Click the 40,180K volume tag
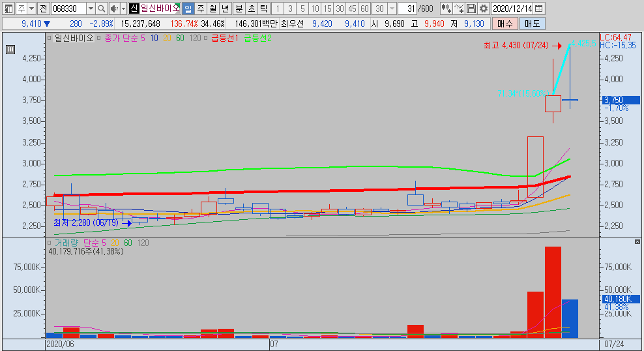 (x=621, y=299)
